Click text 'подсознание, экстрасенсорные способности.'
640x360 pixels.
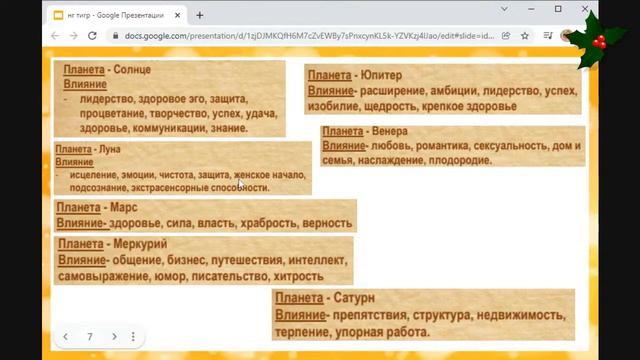point(170,188)
